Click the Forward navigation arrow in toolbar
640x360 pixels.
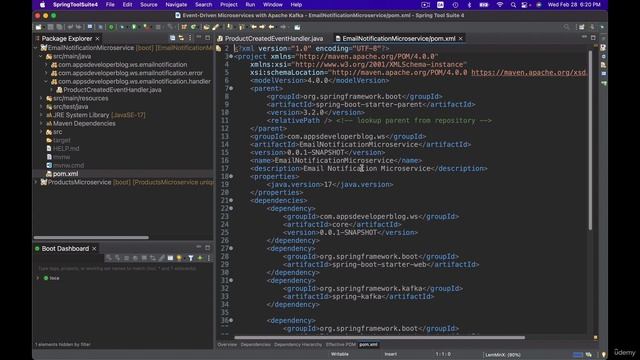(283, 27)
